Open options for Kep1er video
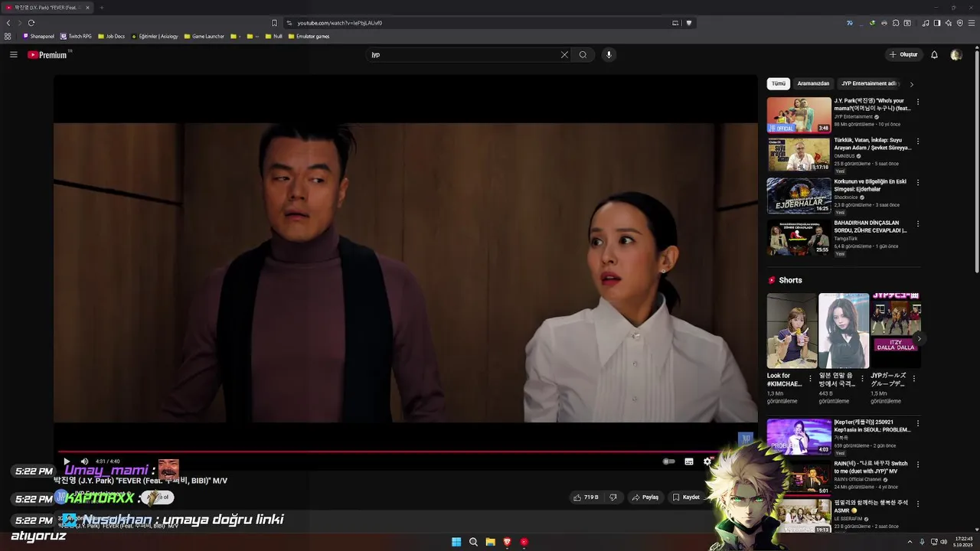Image resolution: width=980 pixels, height=551 pixels. click(918, 423)
